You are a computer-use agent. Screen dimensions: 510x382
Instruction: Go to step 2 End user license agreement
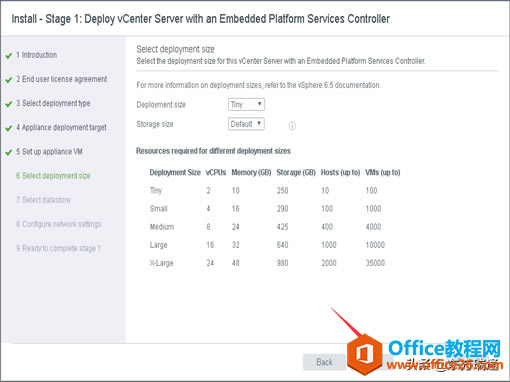62,79
